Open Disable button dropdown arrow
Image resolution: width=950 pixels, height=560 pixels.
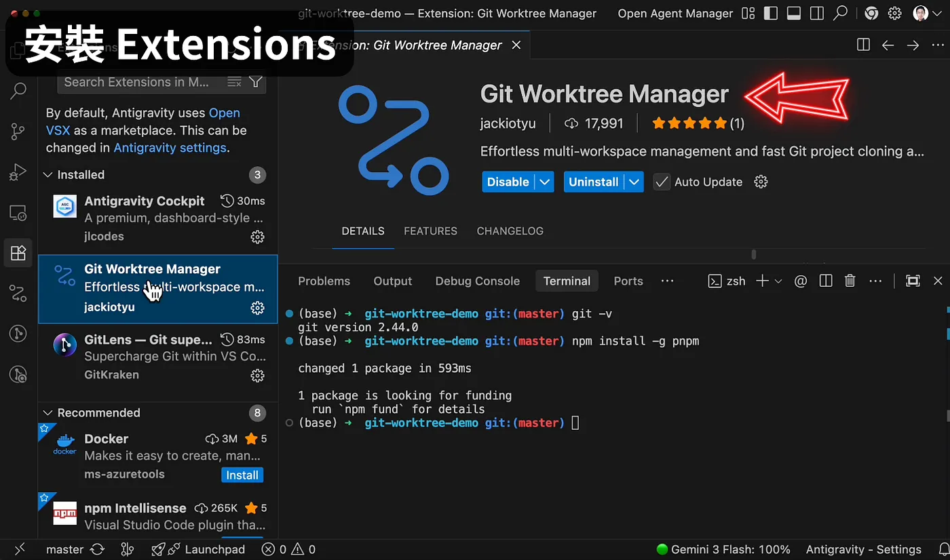click(x=544, y=182)
